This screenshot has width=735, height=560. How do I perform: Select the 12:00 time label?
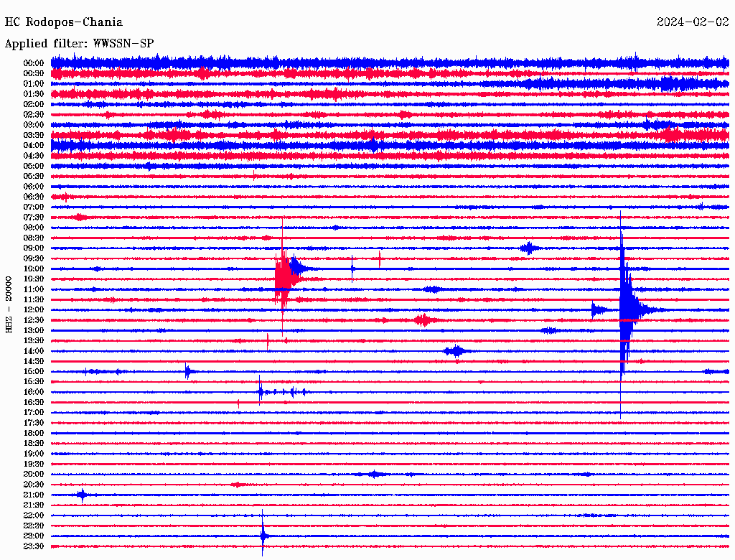(34, 309)
